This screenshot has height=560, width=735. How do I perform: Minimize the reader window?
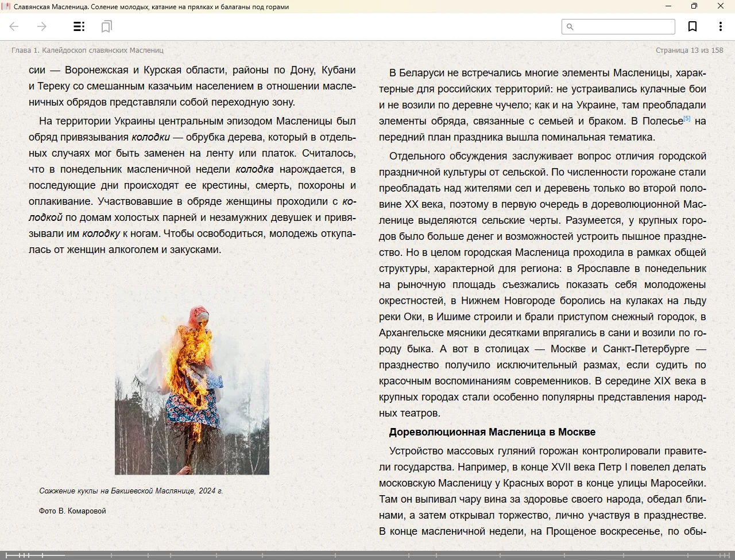click(x=668, y=6)
